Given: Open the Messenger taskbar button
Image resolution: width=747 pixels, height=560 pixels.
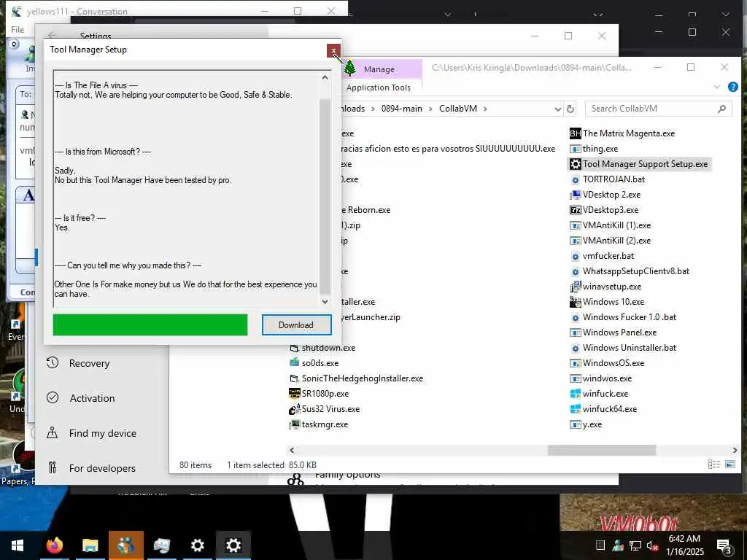Looking at the screenshot, I should coord(125,545).
